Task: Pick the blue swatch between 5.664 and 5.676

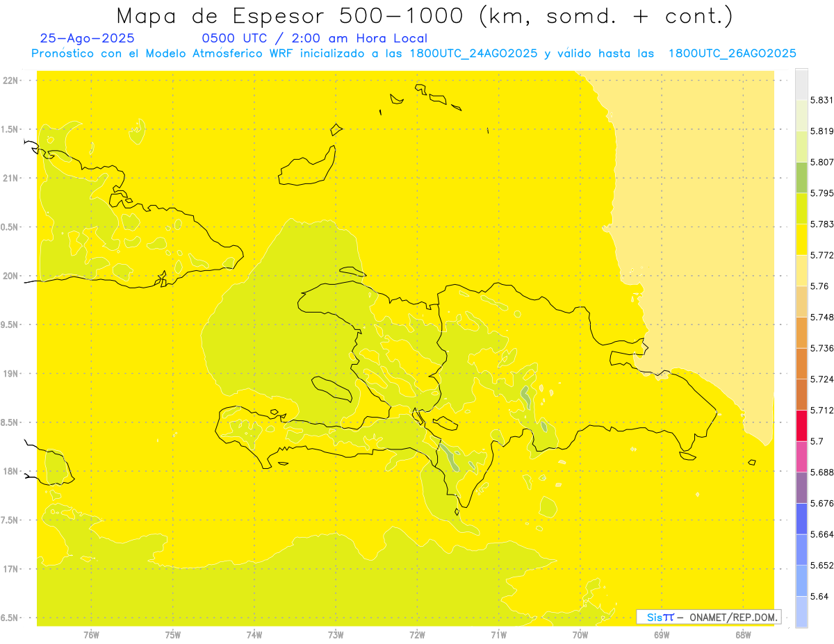Action: pos(801,519)
